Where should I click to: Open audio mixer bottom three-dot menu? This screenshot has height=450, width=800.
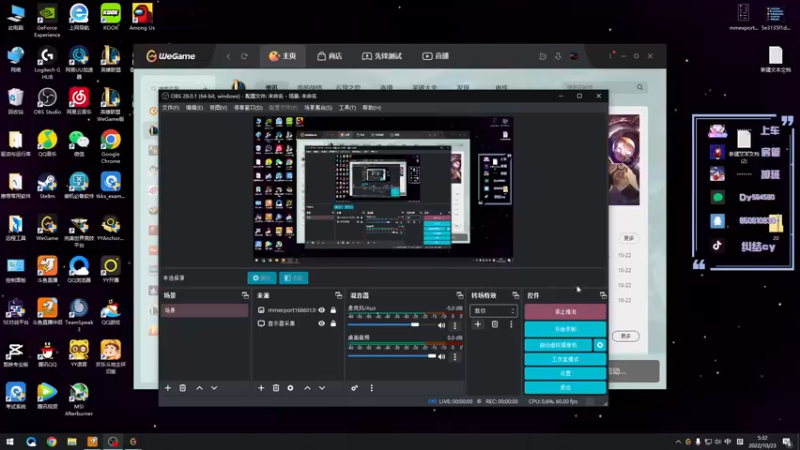(x=371, y=388)
